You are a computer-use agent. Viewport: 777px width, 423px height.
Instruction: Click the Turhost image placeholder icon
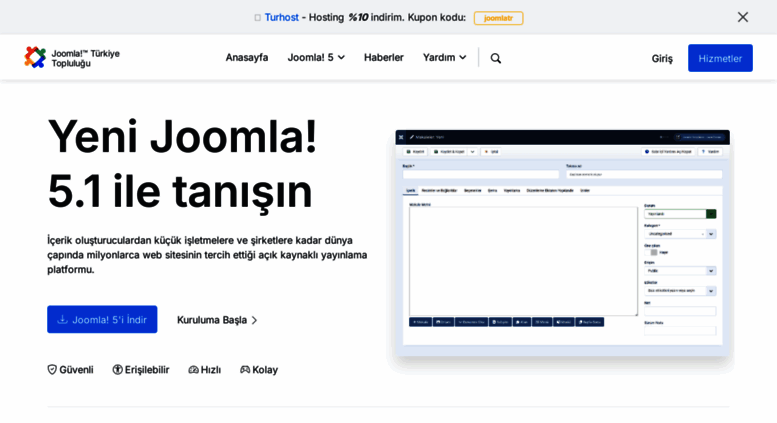click(257, 18)
